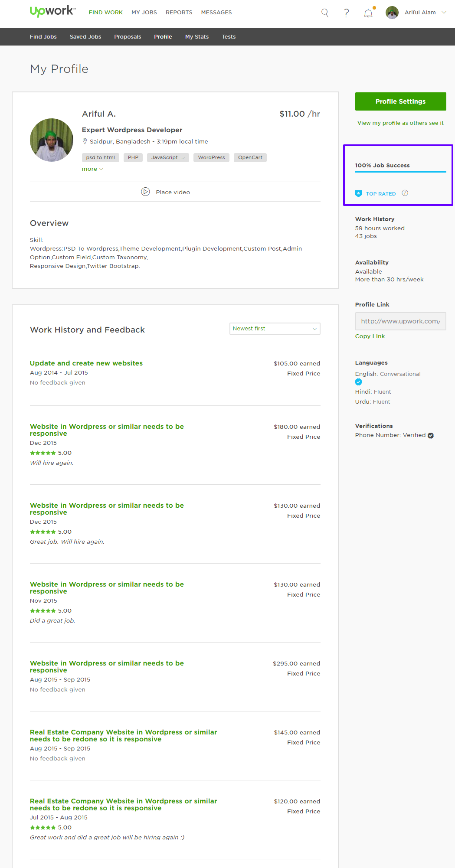
Task: Click the Great job. Will hire again. feedback
Action: tap(67, 542)
